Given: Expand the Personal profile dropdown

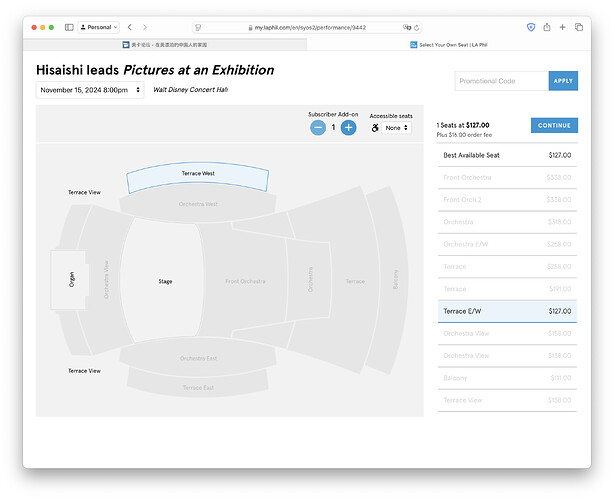Looking at the screenshot, I should 97,27.
